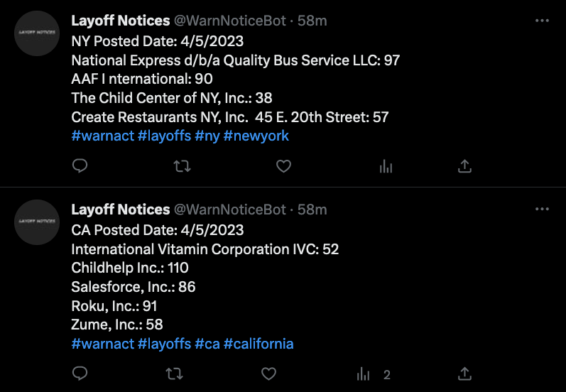Share the CA layoff notice tweet
Image resolution: width=566 pixels, height=392 pixels.
pyautogui.click(x=465, y=374)
